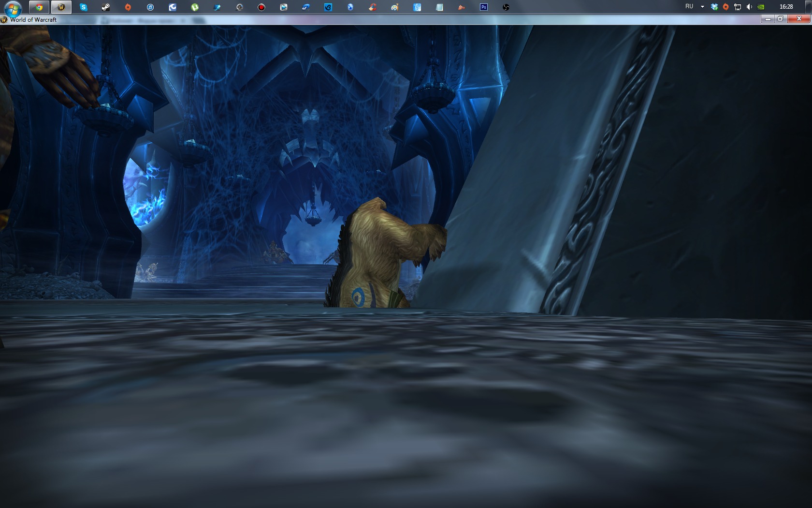Open the Dropbox tray icon
The width and height of the screenshot is (812, 508).
714,7
